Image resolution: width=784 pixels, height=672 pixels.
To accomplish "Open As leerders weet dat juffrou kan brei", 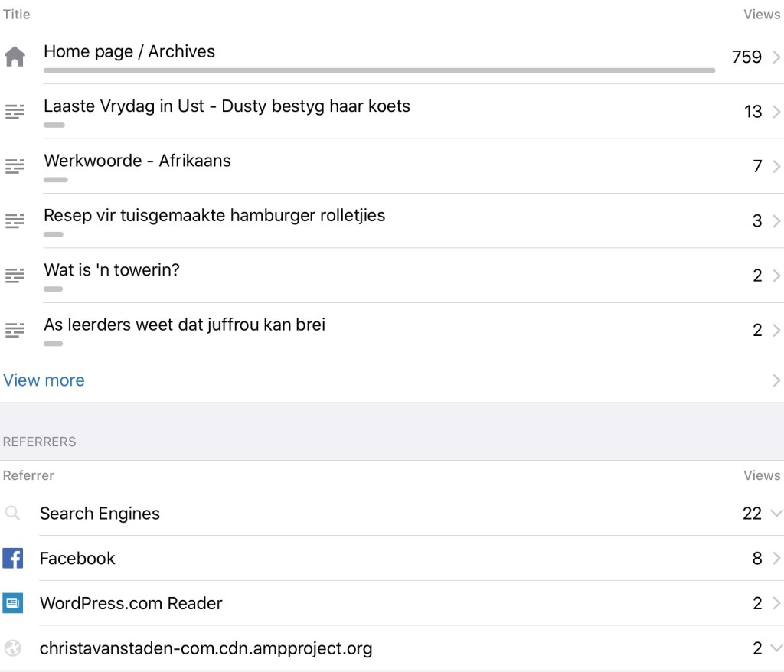I will (185, 325).
